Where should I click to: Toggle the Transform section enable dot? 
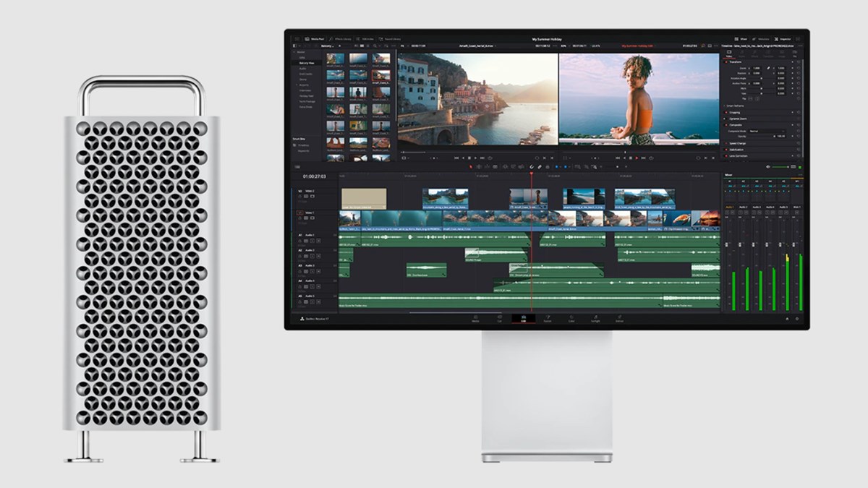(x=726, y=61)
